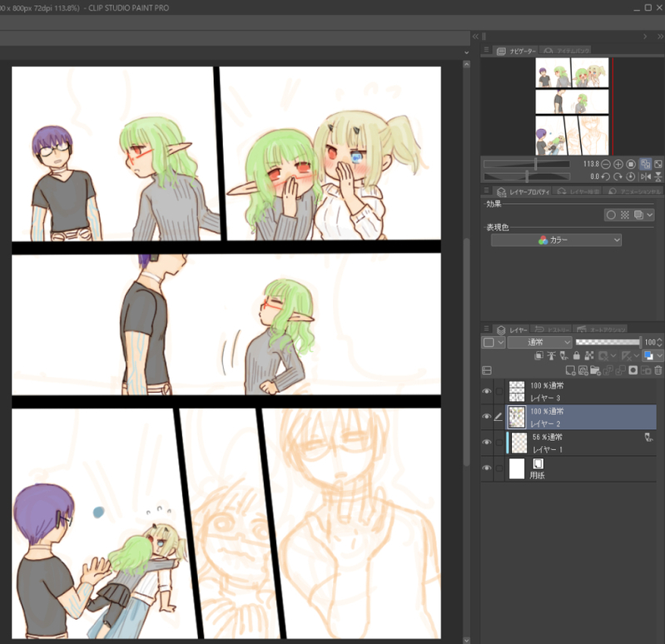Collapse the palette dock double-arrow

click(x=660, y=37)
